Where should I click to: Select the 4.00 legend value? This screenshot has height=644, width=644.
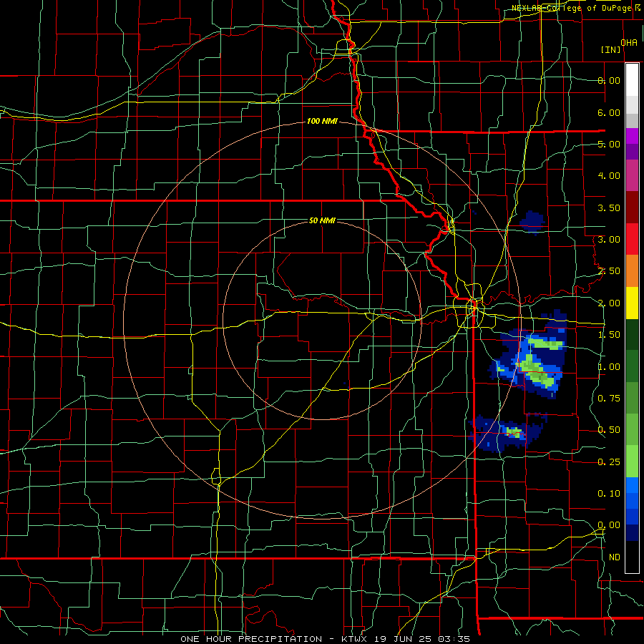pos(609,176)
